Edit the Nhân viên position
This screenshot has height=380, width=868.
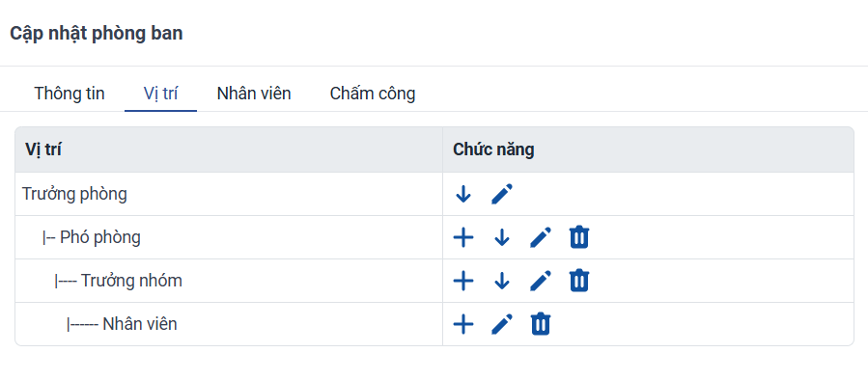coord(502,324)
